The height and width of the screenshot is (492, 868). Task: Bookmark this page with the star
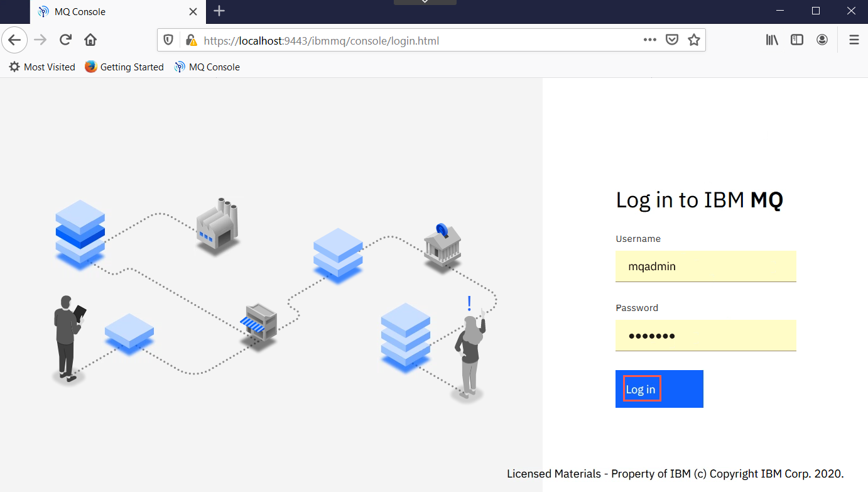tap(694, 40)
